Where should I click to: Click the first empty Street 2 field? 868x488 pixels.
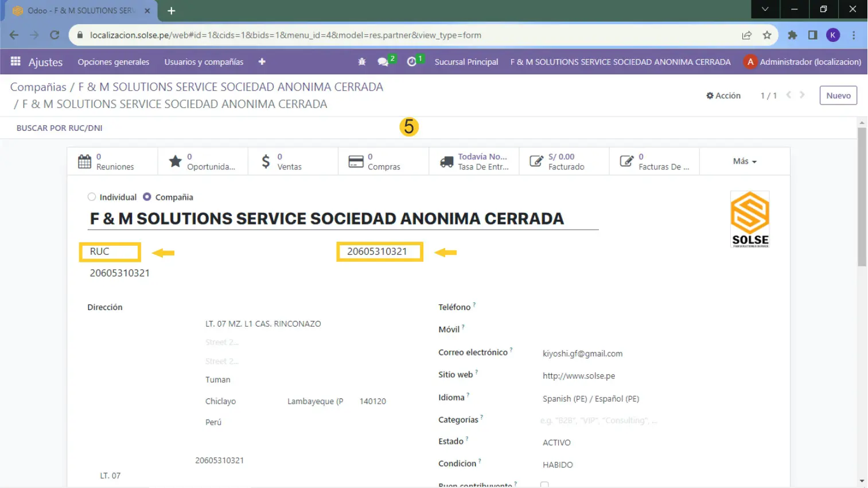tap(222, 342)
